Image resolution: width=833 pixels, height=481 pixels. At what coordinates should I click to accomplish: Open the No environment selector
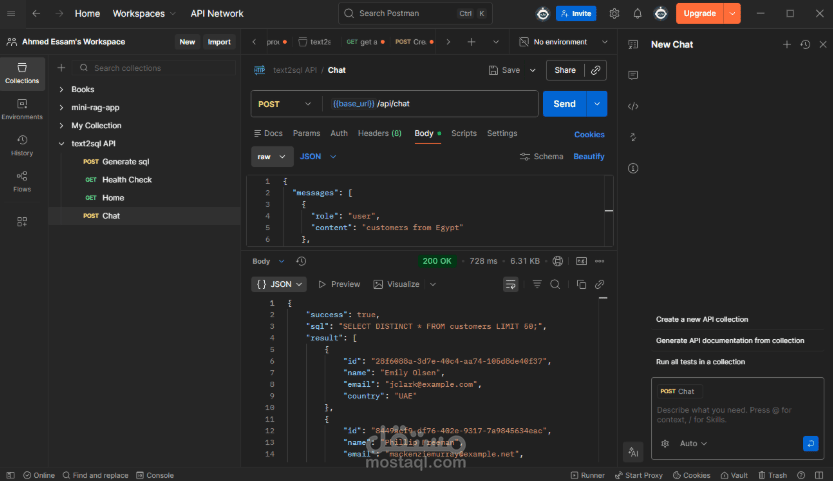[563, 42]
